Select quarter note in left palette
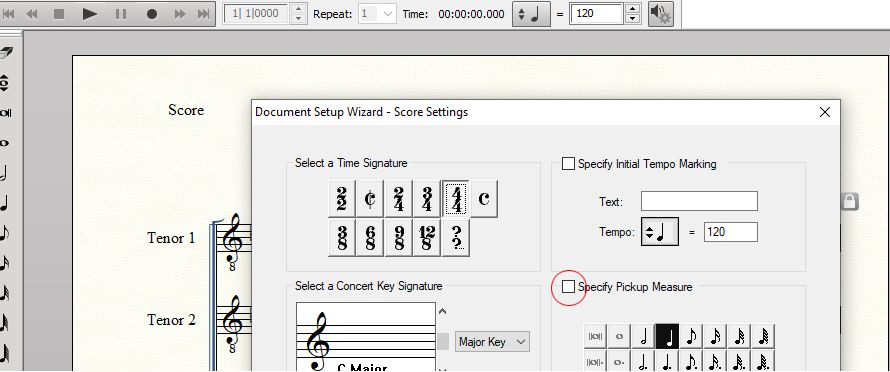 (x=5, y=202)
